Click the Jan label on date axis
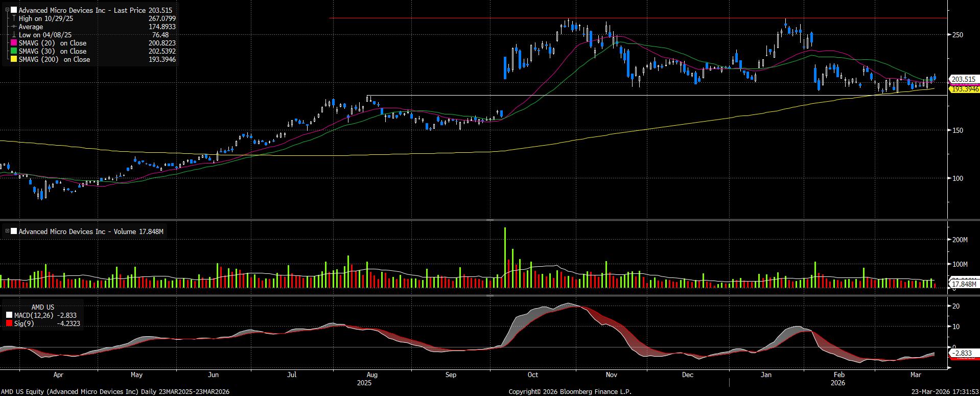The height and width of the screenshot is (396, 980). [766, 375]
